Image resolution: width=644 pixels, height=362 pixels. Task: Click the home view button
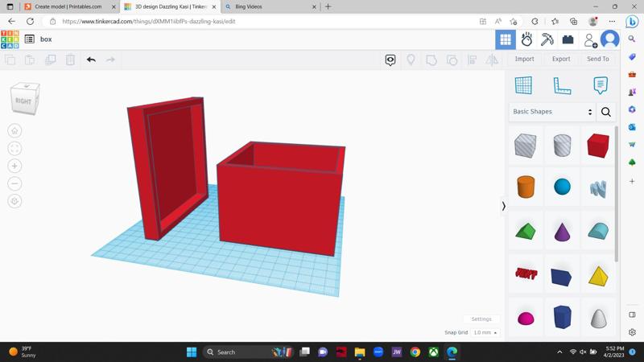pos(14,130)
